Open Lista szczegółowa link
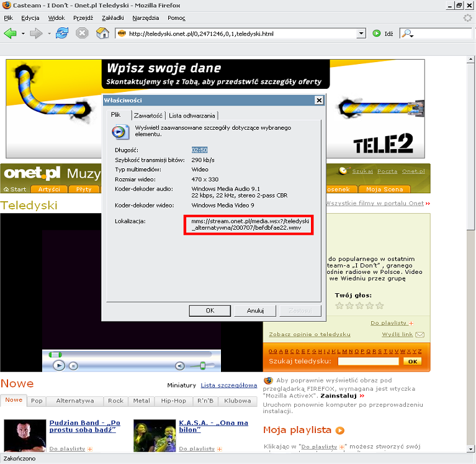Screen dimensions: 476x464 228,385
